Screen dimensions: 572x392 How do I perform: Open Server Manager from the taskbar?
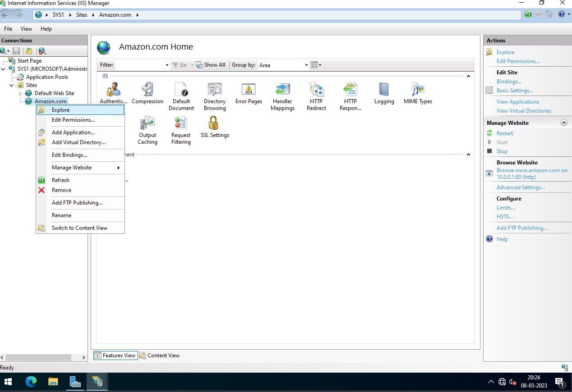click(75, 382)
